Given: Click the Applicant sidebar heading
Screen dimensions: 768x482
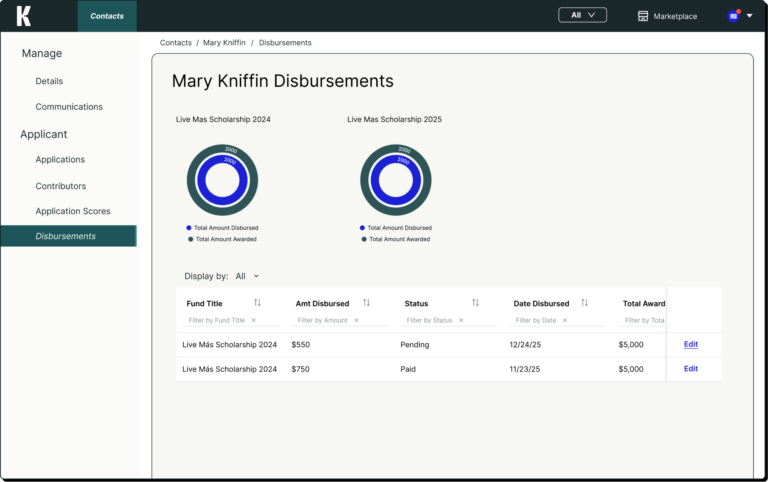Looking at the screenshot, I should [x=44, y=134].
